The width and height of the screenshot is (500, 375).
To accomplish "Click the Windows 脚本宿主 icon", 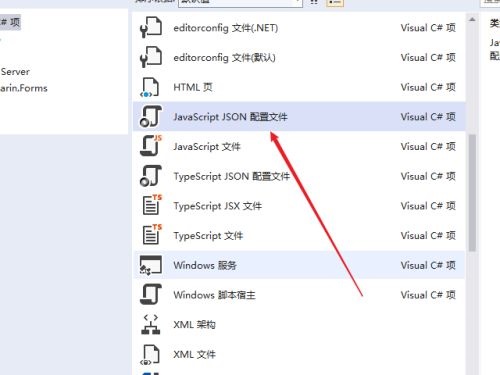I will (x=151, y=294).
